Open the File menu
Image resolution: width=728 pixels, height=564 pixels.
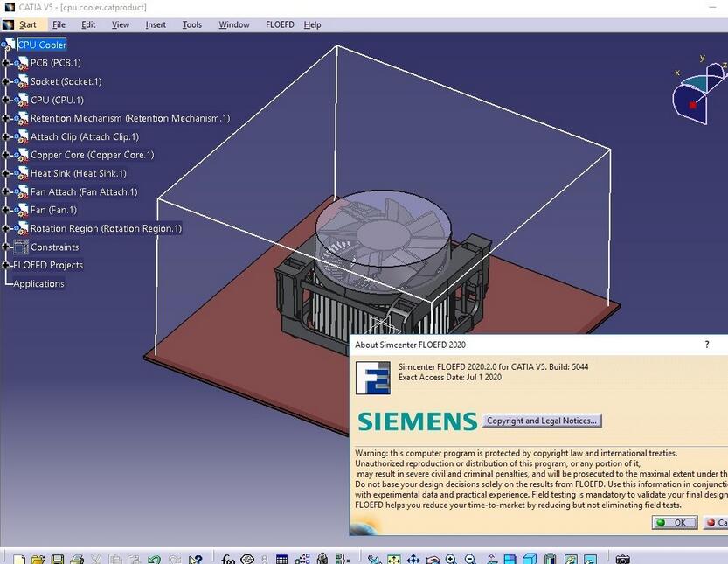[x=59, y=24]
